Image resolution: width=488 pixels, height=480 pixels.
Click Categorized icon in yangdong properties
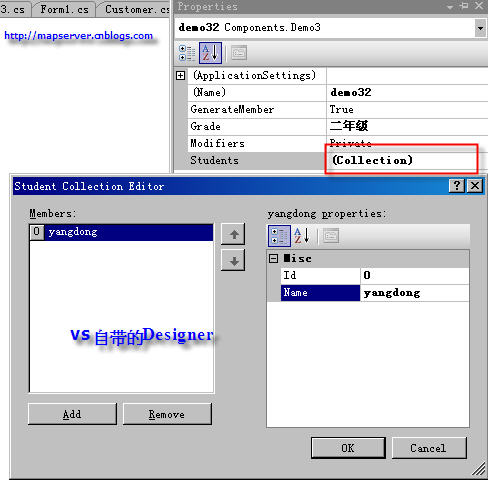279,236
